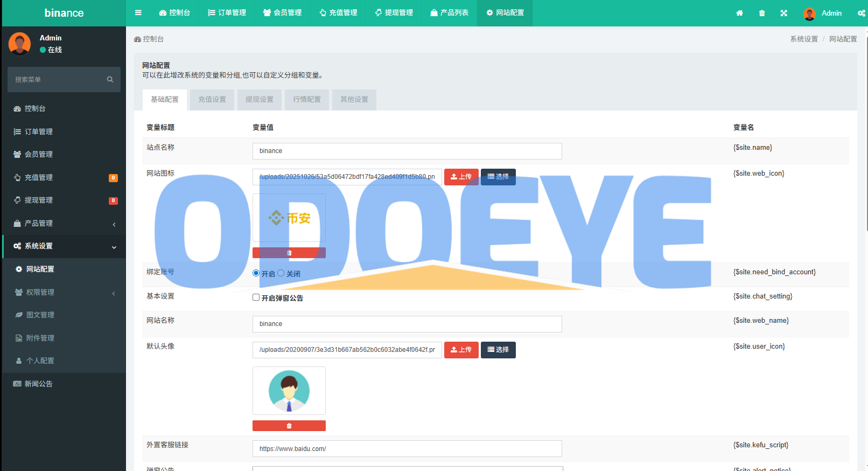Click 选择 button for 默认头像
The height and width of the screenshot is (471, 868).
(x=498, y=350)
